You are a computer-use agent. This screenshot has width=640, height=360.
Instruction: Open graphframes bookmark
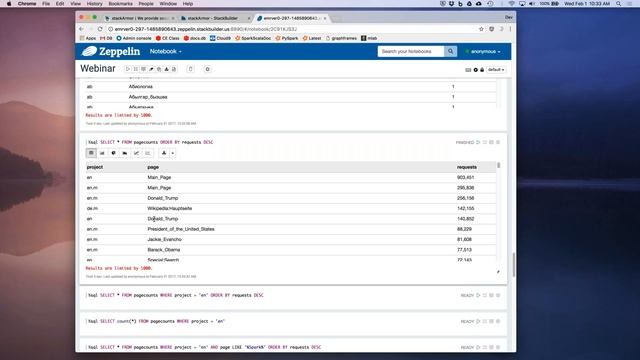[x=341, y=38]
